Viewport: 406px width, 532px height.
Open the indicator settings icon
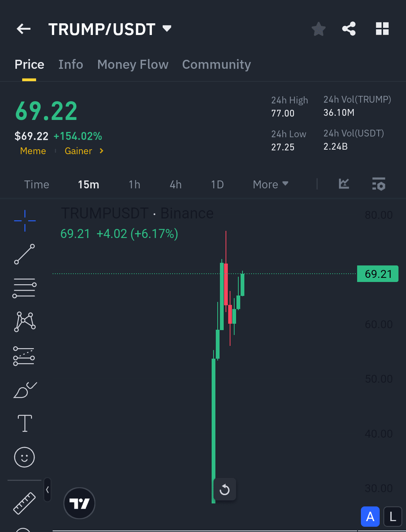coord(379,184)
